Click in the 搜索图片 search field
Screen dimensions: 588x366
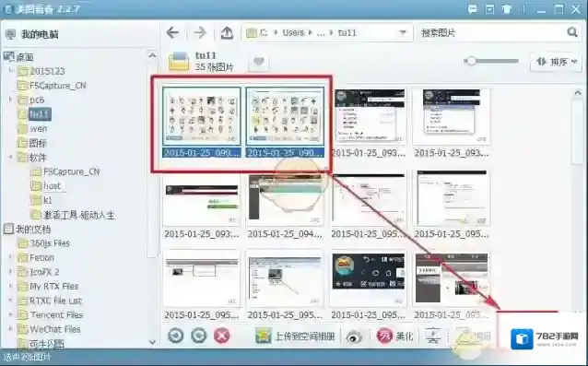[x=491, y=32]
